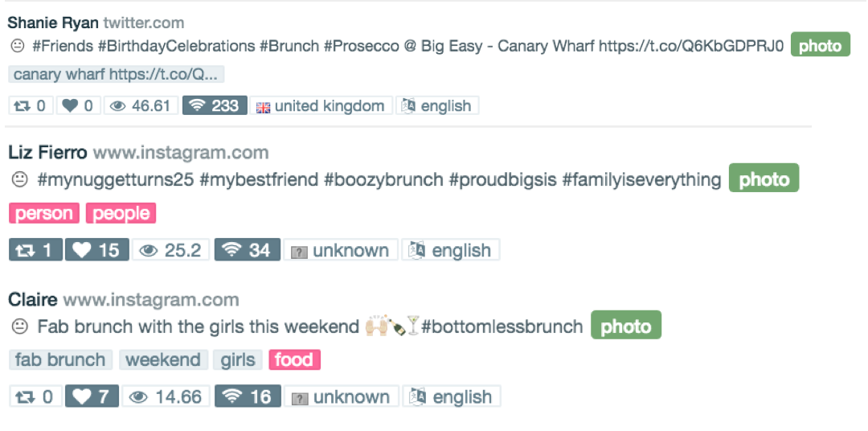The width and height of the screenshot is (868, 431).
Task: Click the green photo tag on Liz Fierro's post
Action: click(x=764, y=179)
